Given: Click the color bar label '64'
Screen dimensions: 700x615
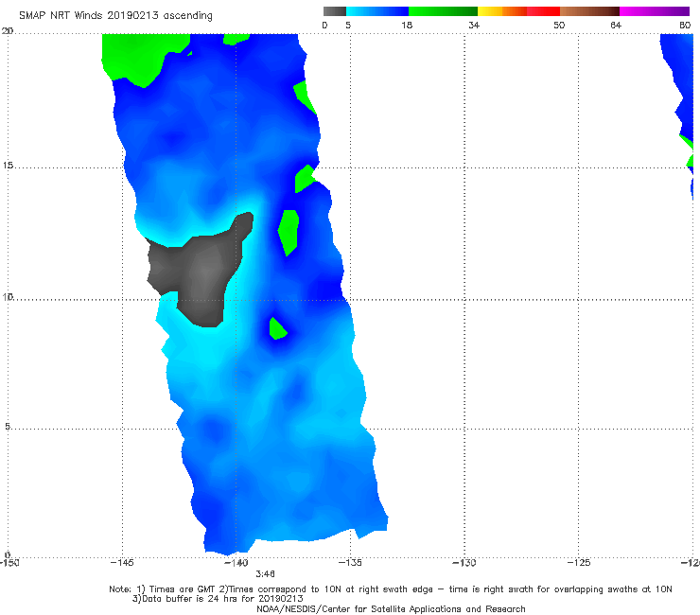Looking at the screenshot, I should [616, 25].
